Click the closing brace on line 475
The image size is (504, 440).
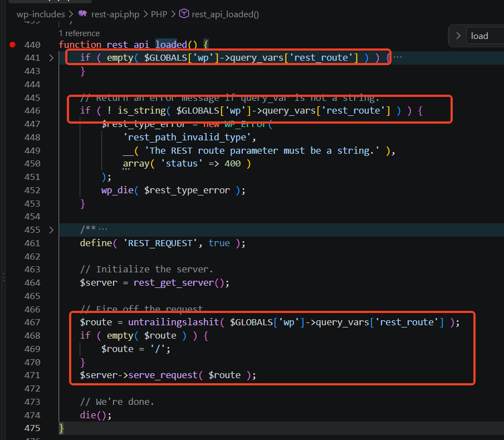(61, 428)
